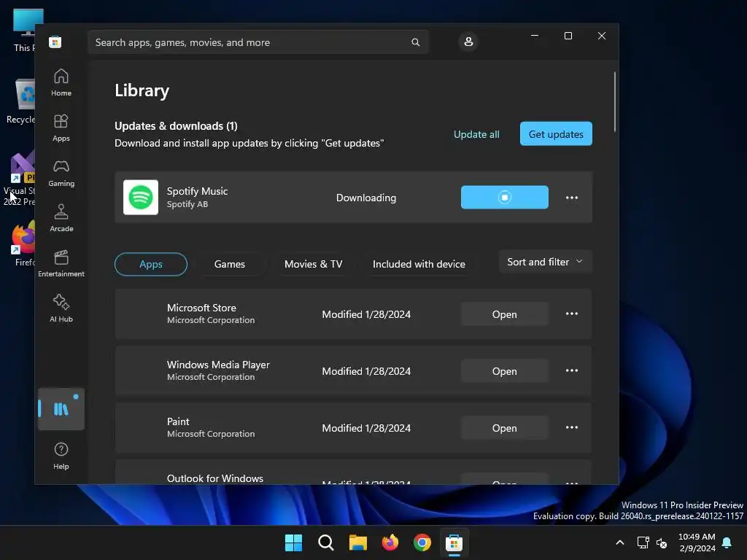The width and height of the screenshot is (747, 560).
Task: Open the Arcade section in the sidebar
Action: point(61,218)
